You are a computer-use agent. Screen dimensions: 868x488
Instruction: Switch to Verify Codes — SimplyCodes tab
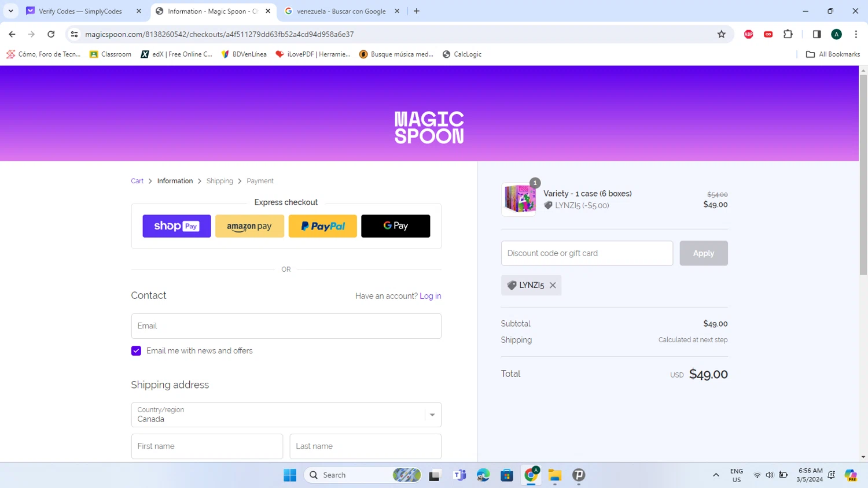click(x=80, y=11)
